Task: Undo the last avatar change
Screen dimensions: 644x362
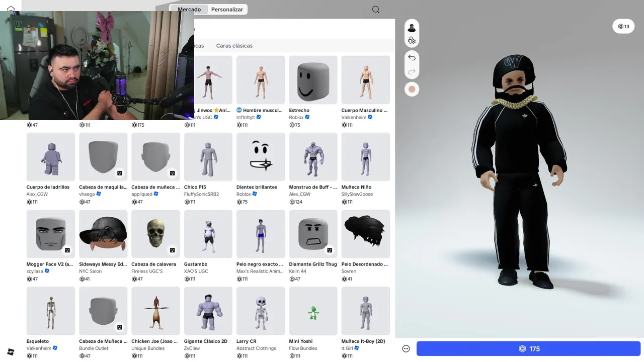Action: pos(412,57)
